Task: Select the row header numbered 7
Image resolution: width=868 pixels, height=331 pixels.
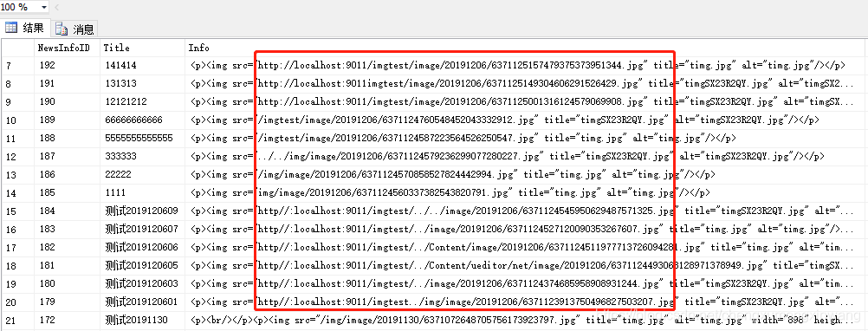Action: pos(17,65)
